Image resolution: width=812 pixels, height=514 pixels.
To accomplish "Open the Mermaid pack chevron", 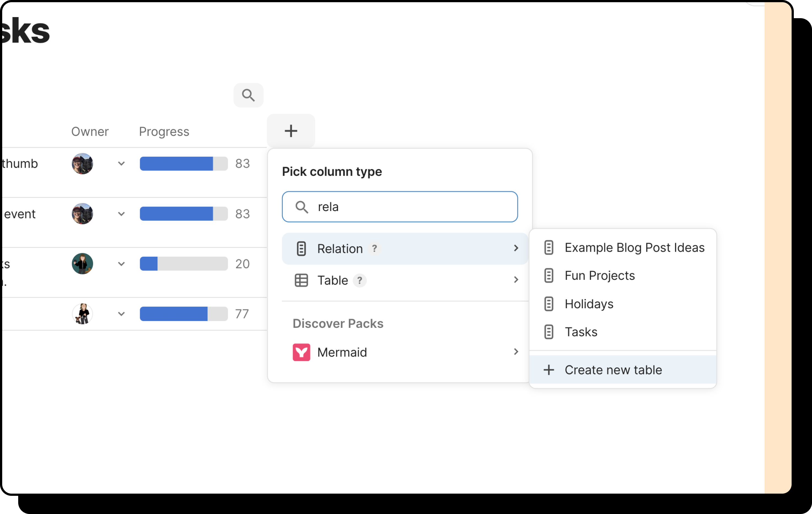I will 516,351.
